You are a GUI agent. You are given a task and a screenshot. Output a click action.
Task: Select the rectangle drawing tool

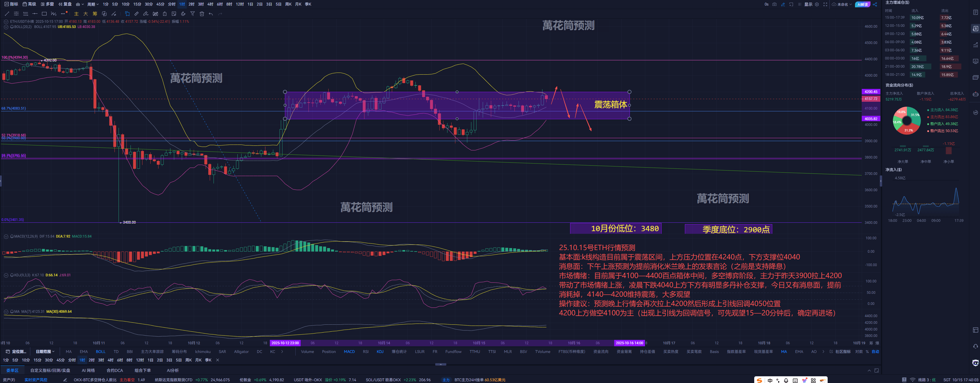point(44,14)
